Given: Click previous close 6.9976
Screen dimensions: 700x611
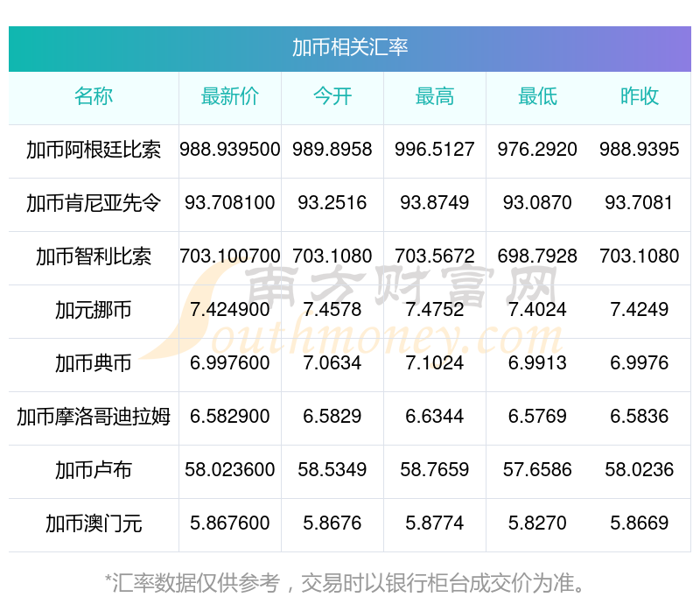Looking at the screenshot, I should [x=640, y=363].
